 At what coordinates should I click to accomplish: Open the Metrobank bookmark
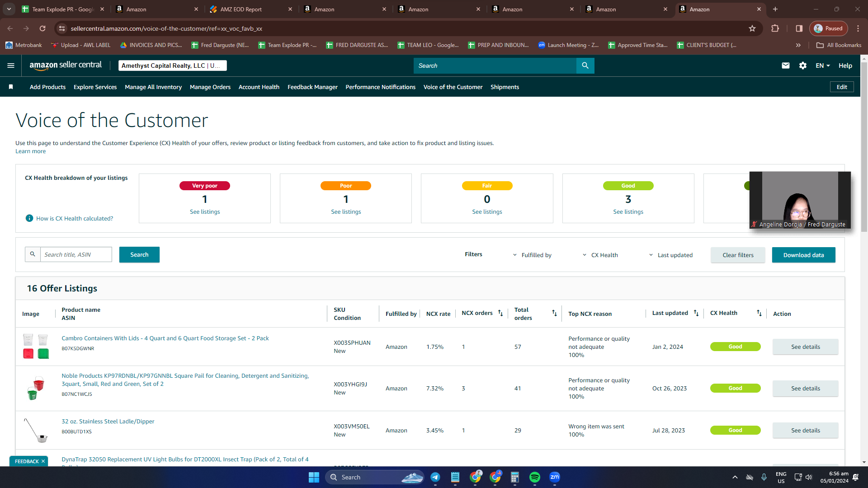click(24, 45)
